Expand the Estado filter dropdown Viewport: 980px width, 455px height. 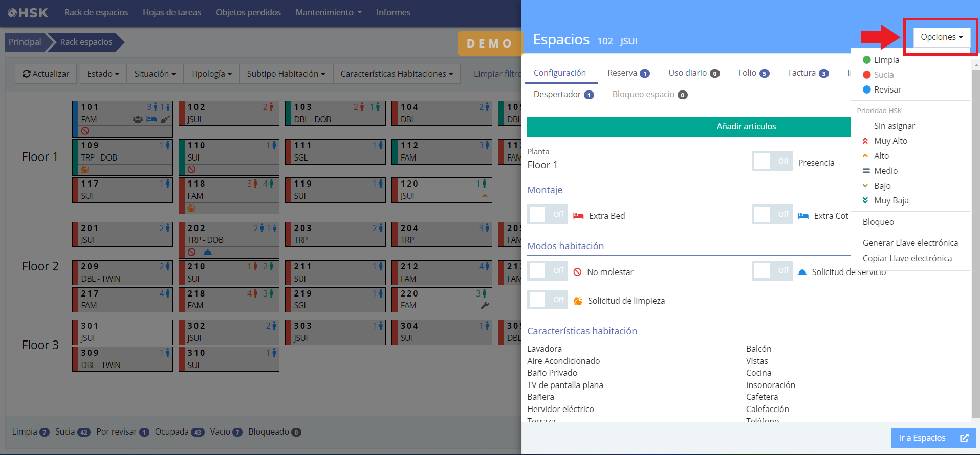(103, 74)
